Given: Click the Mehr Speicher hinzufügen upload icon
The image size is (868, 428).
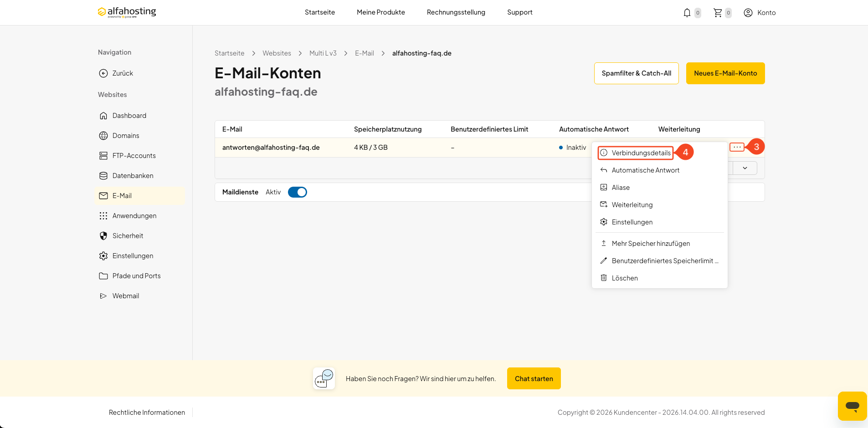Looking at the screenshot, I should [604, 244].
